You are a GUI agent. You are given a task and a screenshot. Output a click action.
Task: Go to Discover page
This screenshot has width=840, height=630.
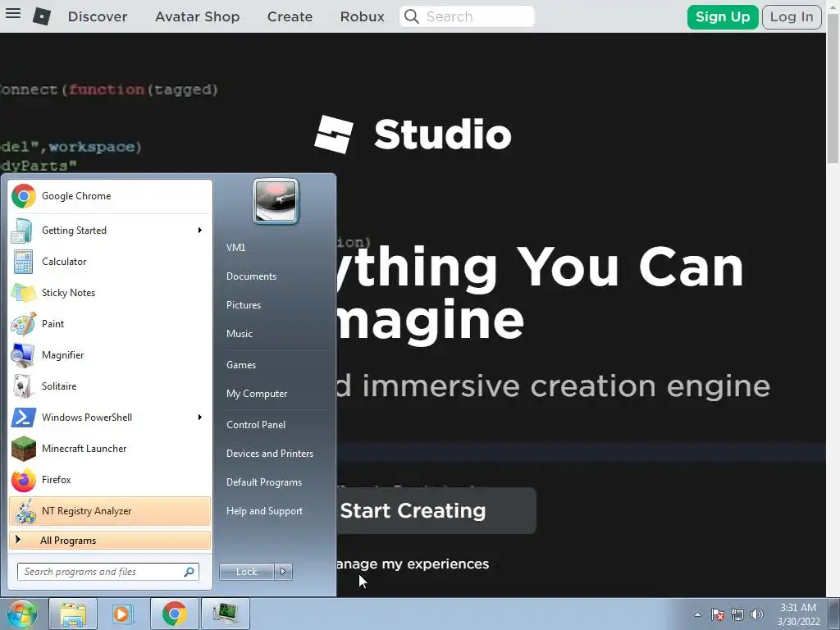coord(98,16)
